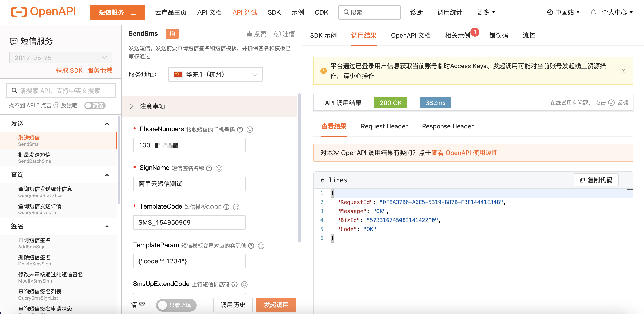Click the TemplateCode input field
The image size is (644, 314).
tap(189, 223)
